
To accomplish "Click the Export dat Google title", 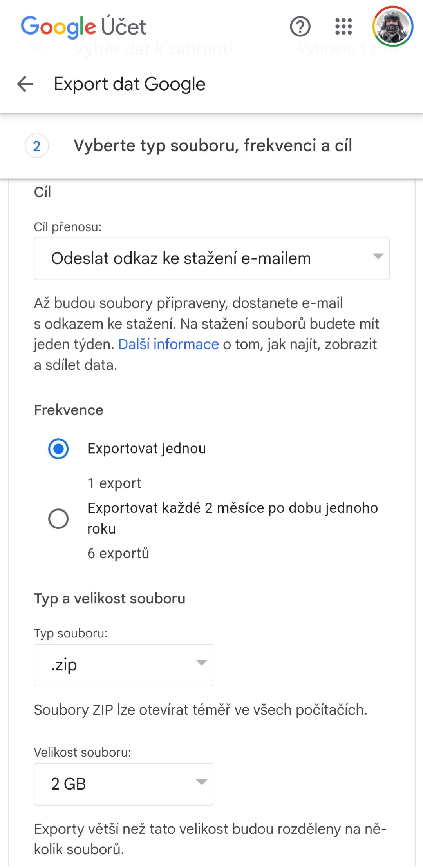I will coord(129,84).
